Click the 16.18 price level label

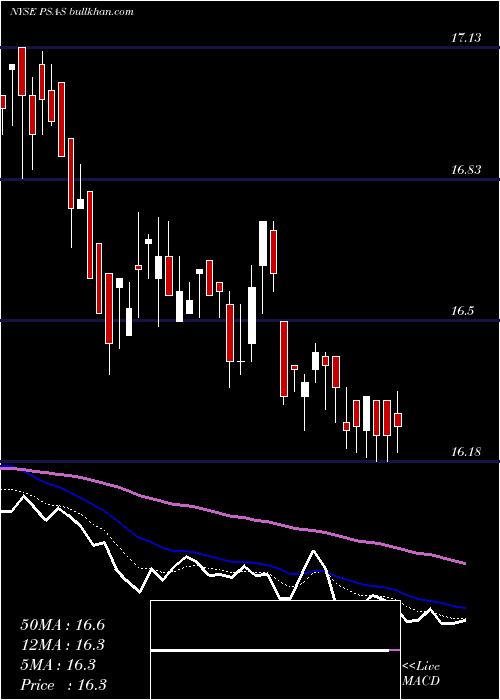(x=466, y=452)
